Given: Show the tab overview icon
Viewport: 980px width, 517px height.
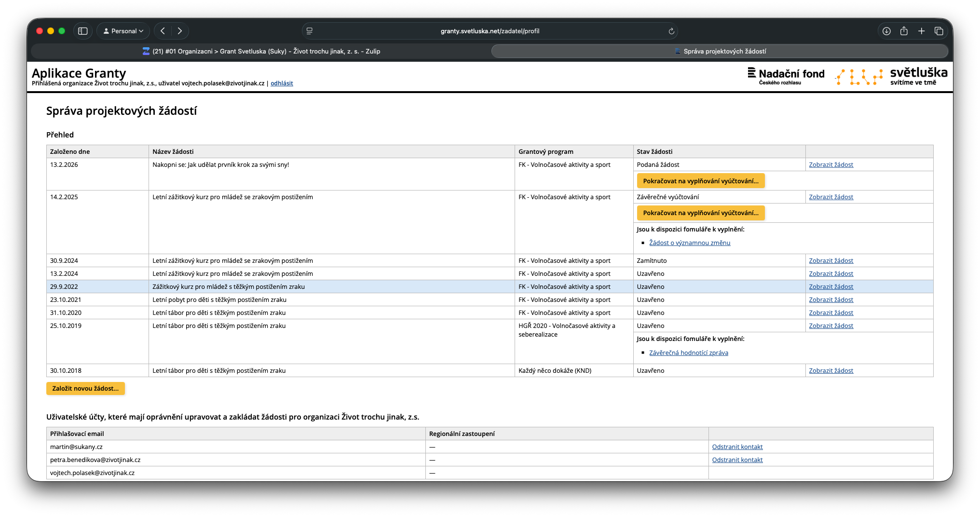Looking at the screenshot, I should [x=939, y=31].
